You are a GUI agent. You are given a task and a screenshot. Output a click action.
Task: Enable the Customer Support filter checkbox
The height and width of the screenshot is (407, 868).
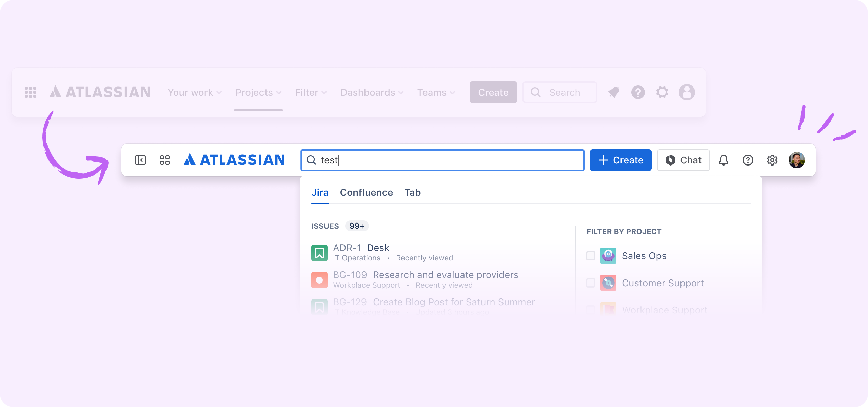[x=590, y=283]
